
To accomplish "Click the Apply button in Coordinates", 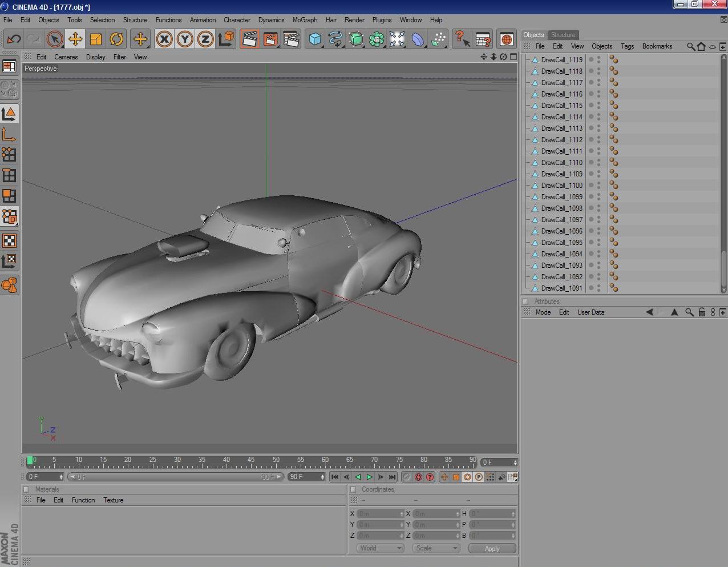I will coord(492,548).
